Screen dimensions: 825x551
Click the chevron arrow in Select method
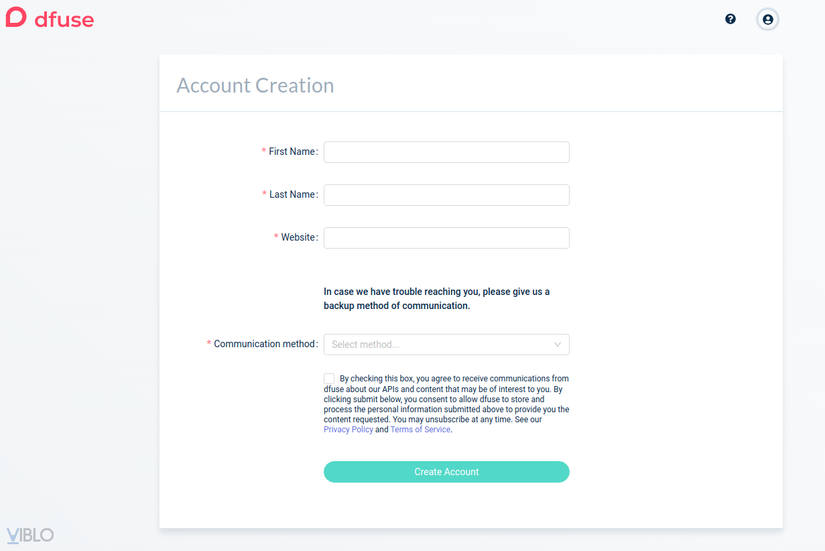557,344
